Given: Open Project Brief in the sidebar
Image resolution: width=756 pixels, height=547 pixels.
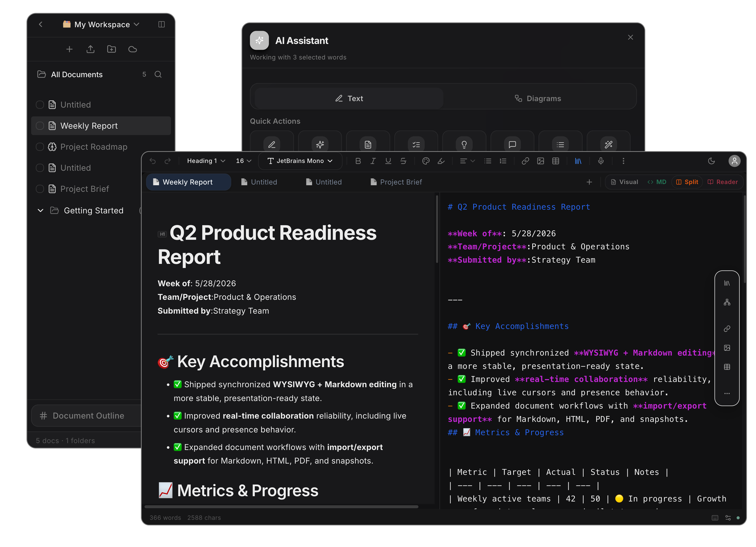Looking at the screenshot, I should tap(85, 189).
